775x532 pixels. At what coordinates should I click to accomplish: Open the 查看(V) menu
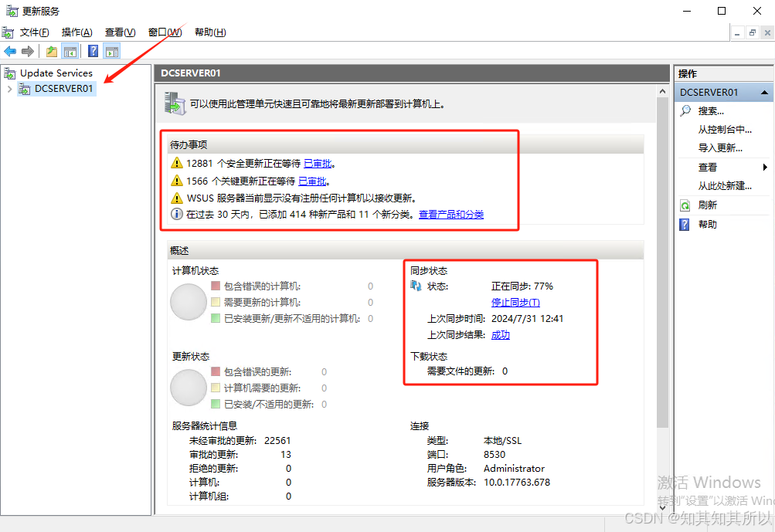(x=120, y=32)
